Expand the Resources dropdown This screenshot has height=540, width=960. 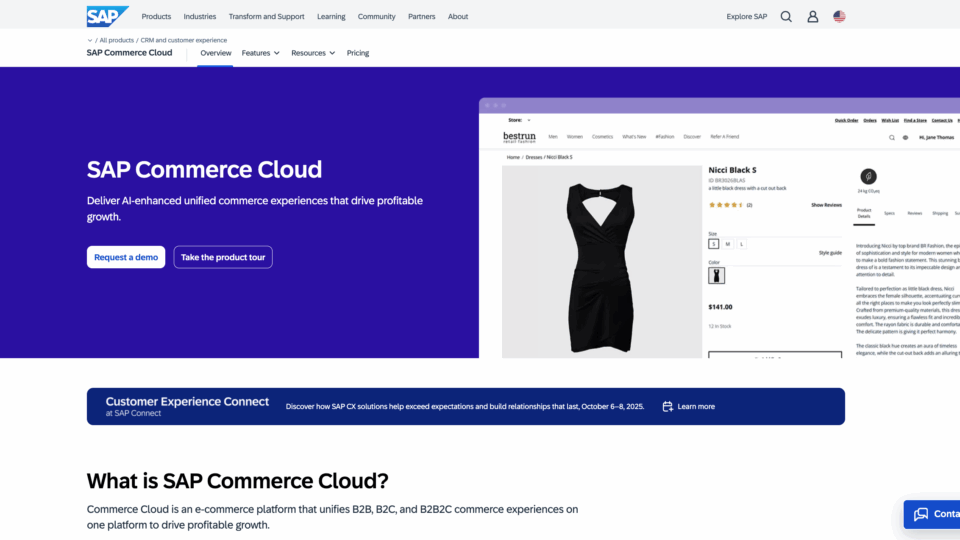pos(313,53)
